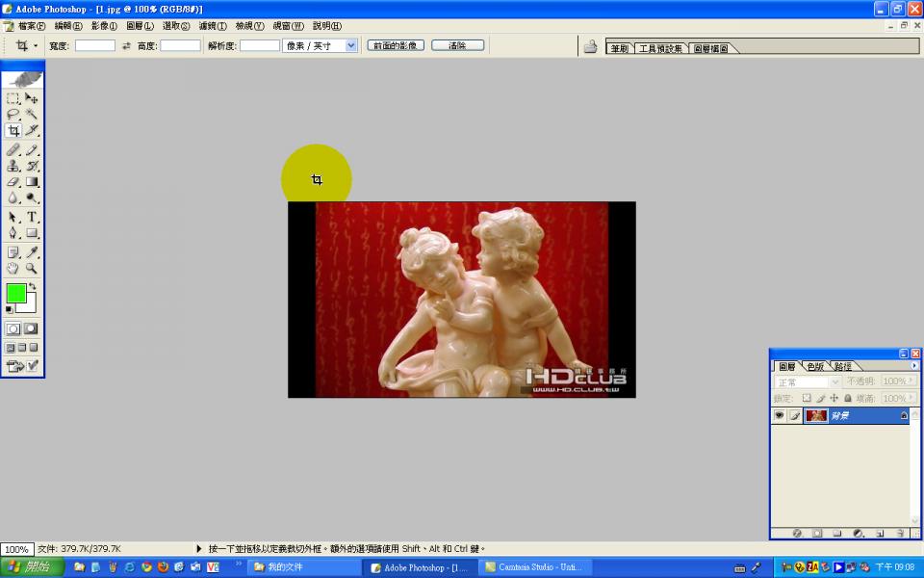Hide the 背景 layer with eye icon

779,416
